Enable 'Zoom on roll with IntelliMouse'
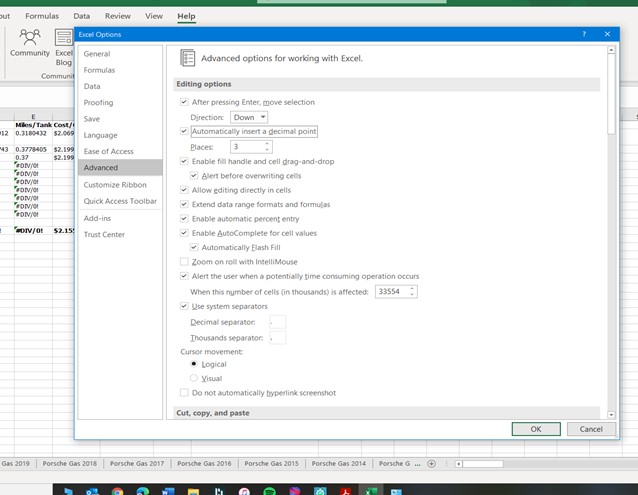 pos(184,261)
